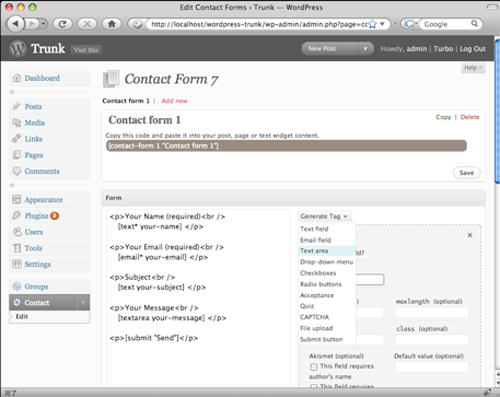Check Akismet requires author's name box
The height and width of the screenshot is (397, 500).
313,367
